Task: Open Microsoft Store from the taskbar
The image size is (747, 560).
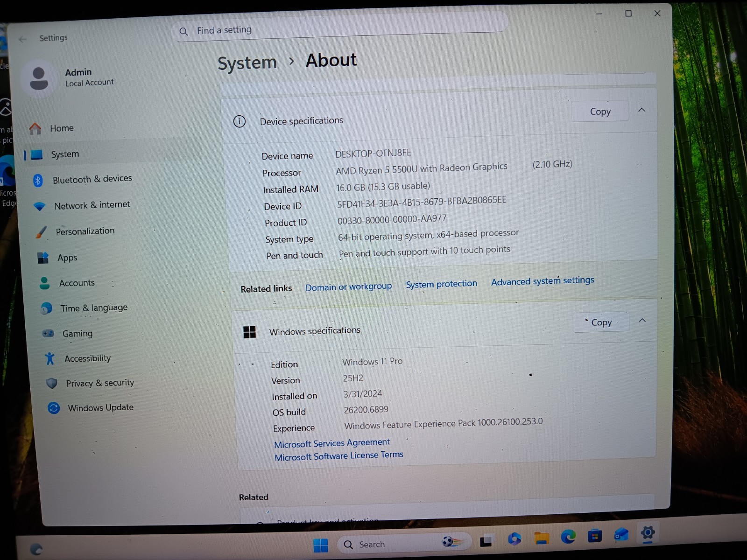Action: point(594,536)
